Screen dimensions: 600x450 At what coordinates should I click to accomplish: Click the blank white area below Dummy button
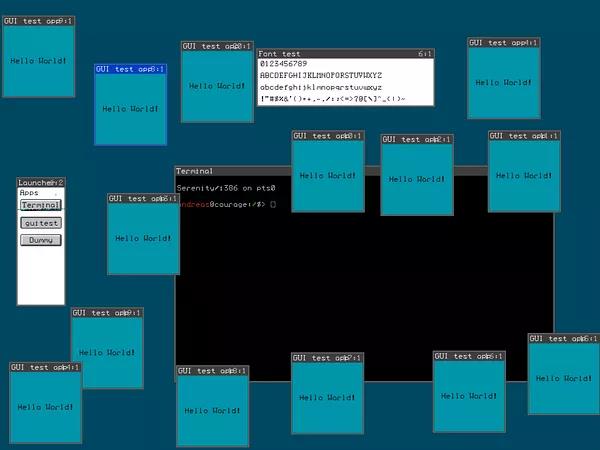(x=41, y=276)
